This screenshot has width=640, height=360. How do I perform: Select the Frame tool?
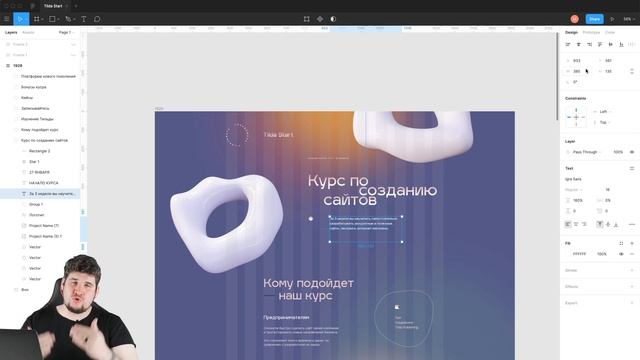click(x=36, y=19)
